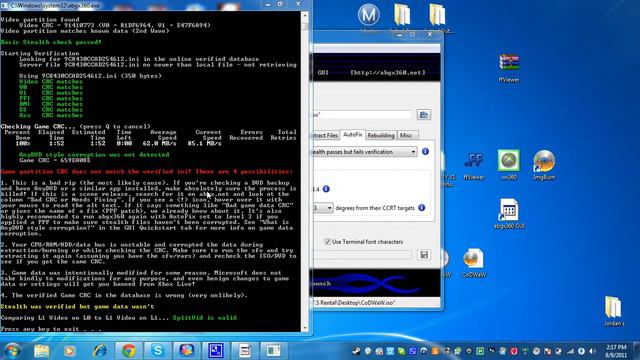640x360 pixels.
Task: Click the input field left of the save icon
Action: click(362, 255)
